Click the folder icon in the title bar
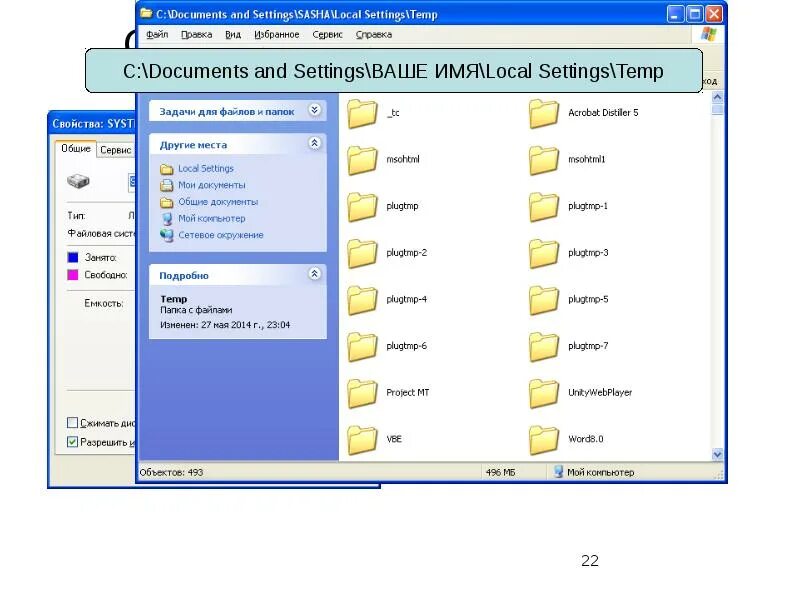This screenshot has width=800, height=600. pyautogui.click(x=146, y=14)
